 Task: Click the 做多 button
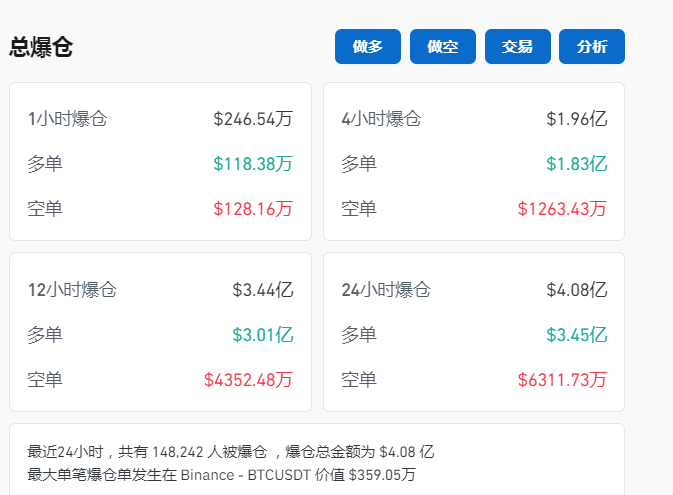pyautogui.click(x=368, y=47)
